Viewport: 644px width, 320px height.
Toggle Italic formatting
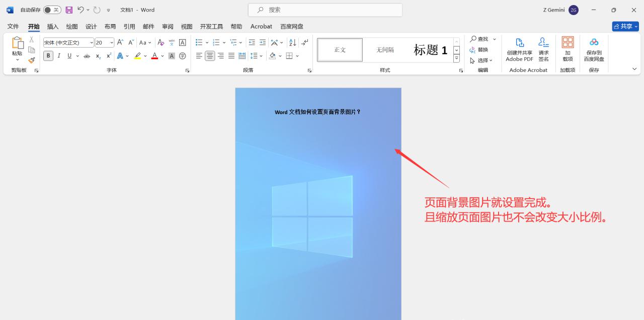tap(59, 56)
